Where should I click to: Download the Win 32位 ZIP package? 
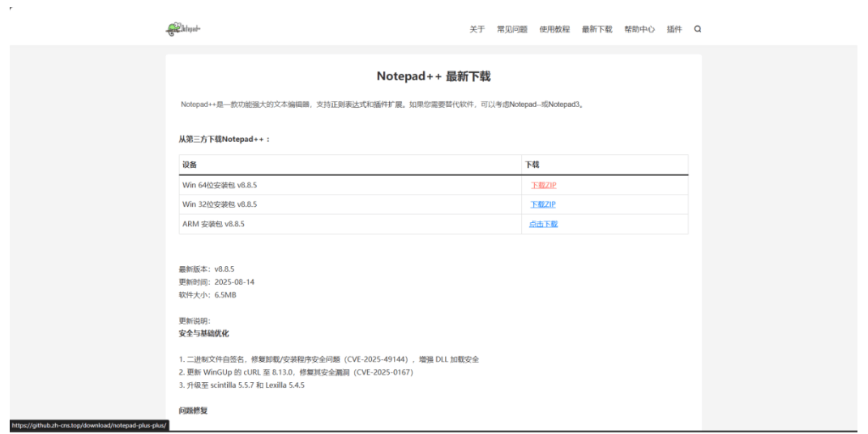point(543,204)
